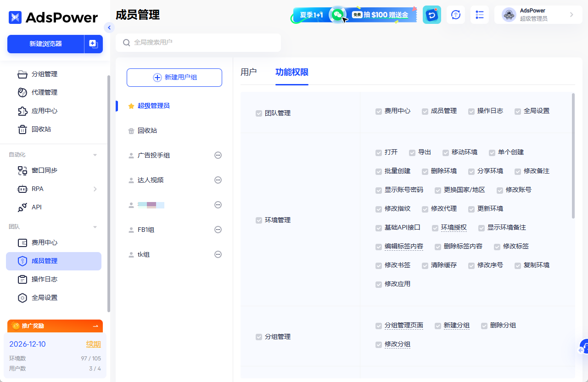Toggle the 批量创建 checkbox
Viewport: 588px width, 382px height.
click(x=379, y=171)
